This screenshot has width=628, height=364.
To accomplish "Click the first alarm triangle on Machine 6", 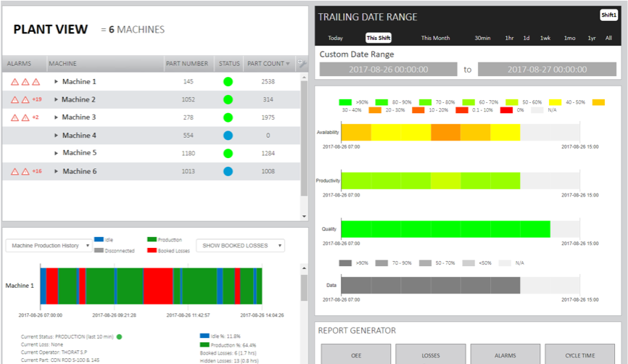I will (x=15, y=171).
